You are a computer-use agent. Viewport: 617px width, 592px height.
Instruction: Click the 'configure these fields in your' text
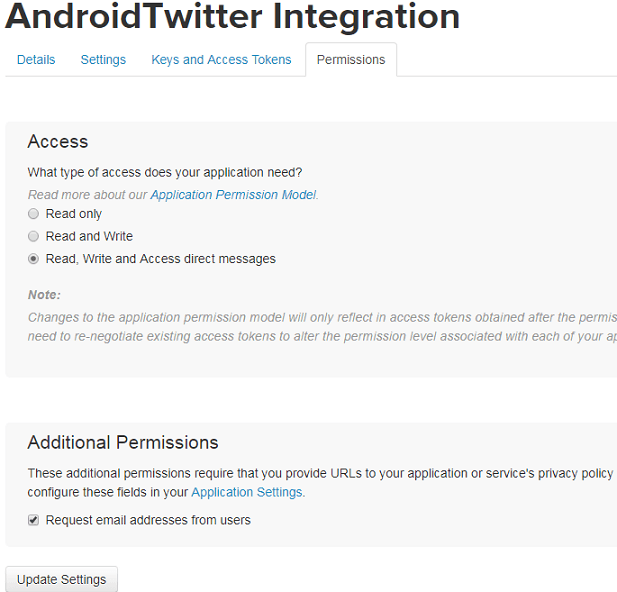(x=108, y=492)
